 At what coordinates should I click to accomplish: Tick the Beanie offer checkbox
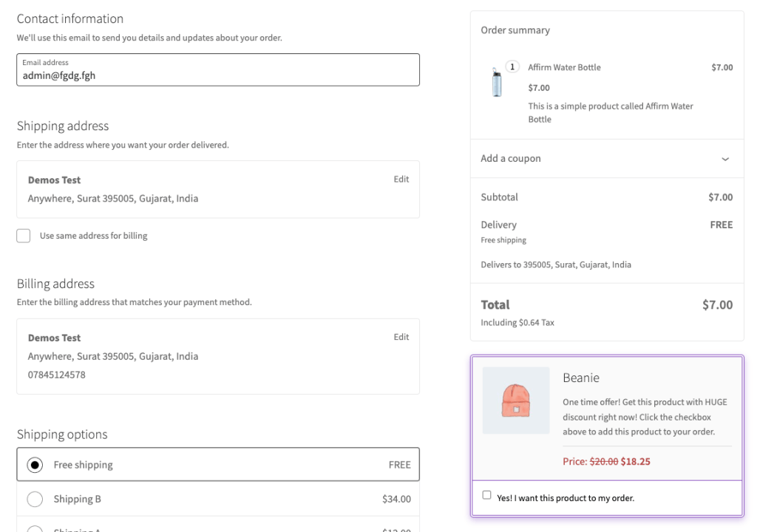pyautogui.click(x=486, y=495)
